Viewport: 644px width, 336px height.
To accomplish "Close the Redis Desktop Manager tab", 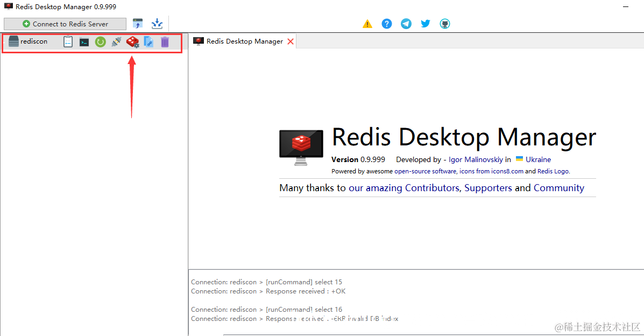I will point(291,41).
